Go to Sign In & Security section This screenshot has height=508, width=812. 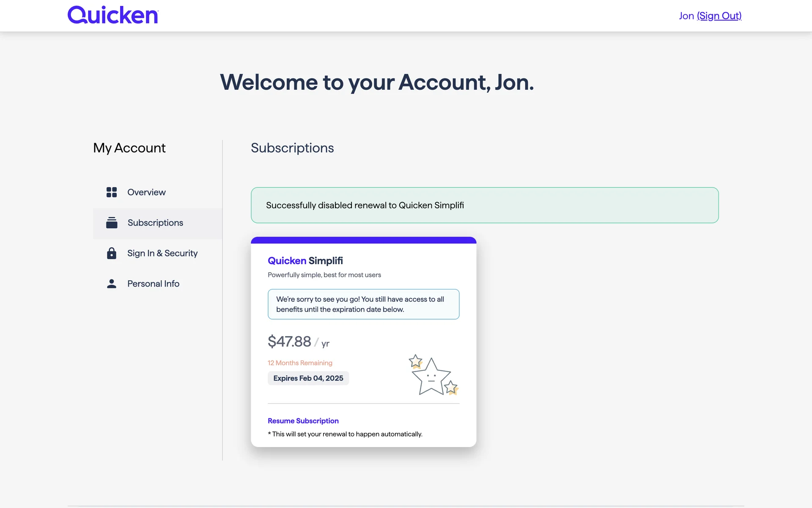click(x=162, y=253)
